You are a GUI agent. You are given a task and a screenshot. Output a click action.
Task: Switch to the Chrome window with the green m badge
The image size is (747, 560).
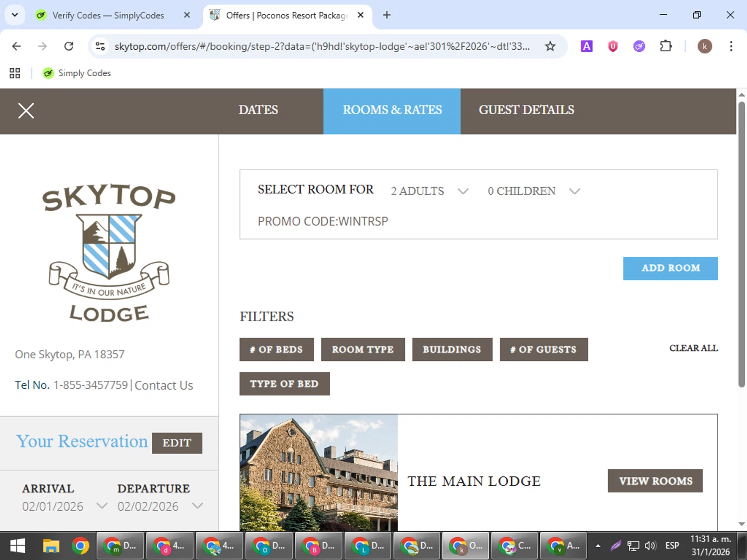point(120,546)
